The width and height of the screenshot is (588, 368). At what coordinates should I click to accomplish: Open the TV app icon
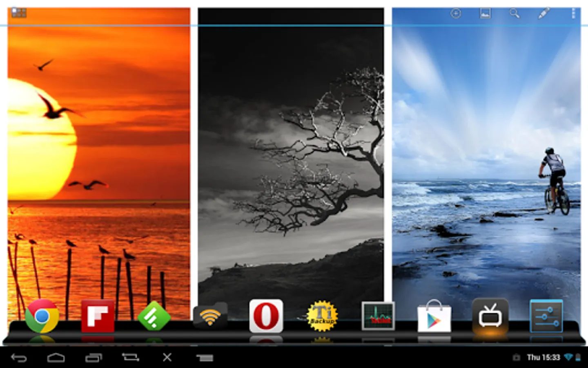[490, 316]
